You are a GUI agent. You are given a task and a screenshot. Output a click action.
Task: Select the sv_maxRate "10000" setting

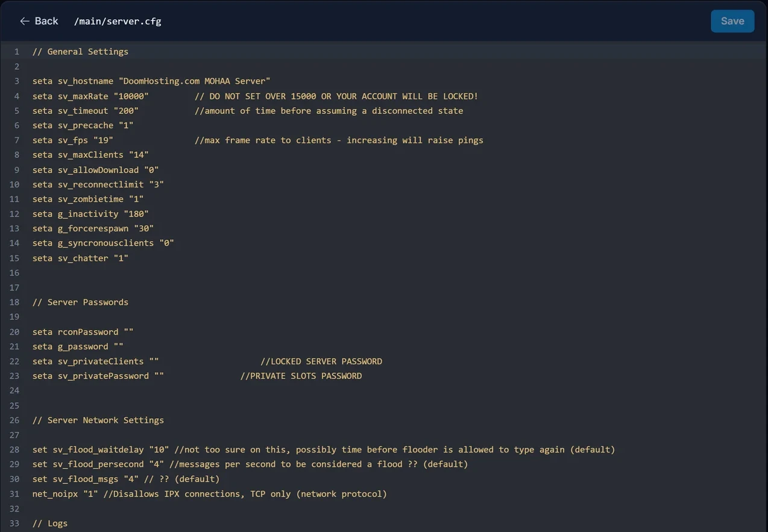[x=90, y=96]
